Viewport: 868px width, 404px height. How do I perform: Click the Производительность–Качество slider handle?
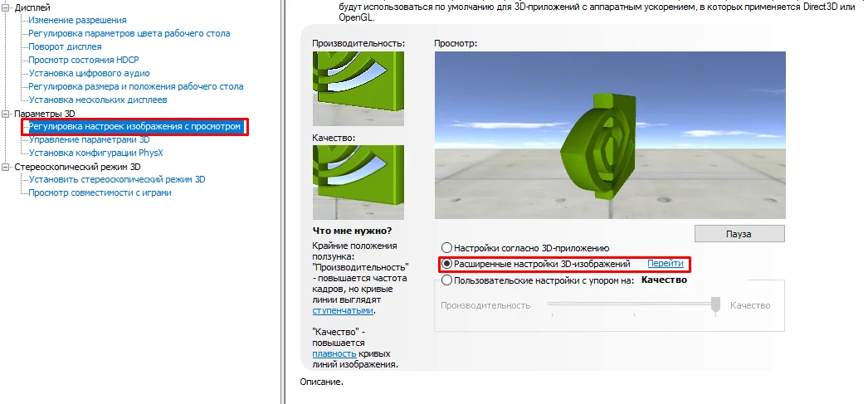point(716,305)
